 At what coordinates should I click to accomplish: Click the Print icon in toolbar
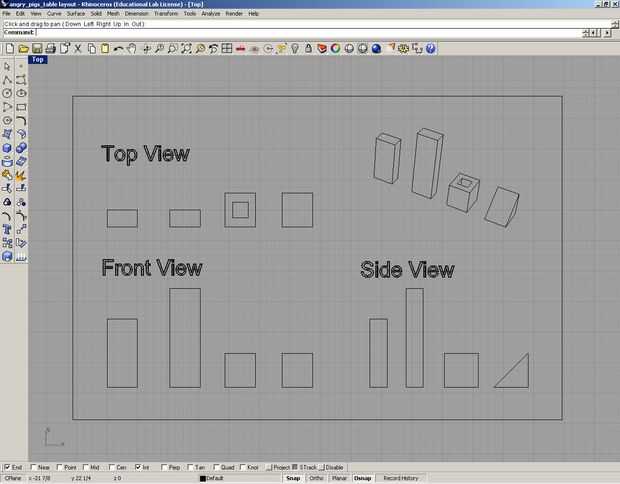coord(51,49)
